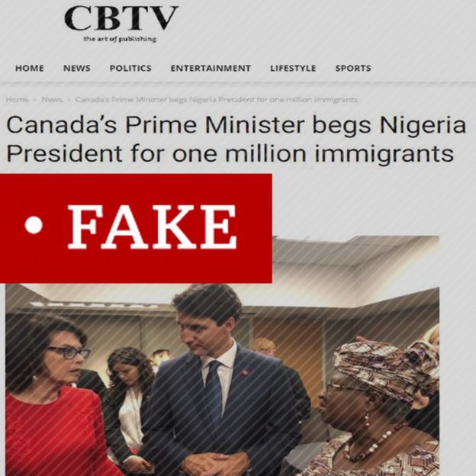This screenshot has width=476, height=476.
Task: Click the Home breadcrumb link
Action: tap(17, 100)
